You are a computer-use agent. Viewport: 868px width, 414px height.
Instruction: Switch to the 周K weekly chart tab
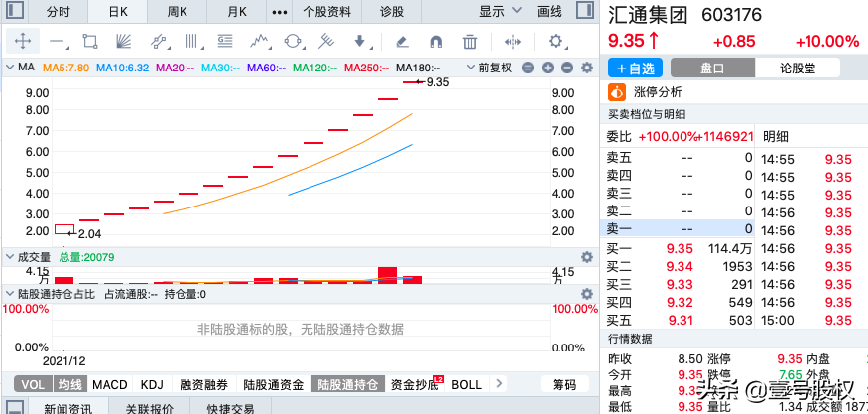coord(178,11)
